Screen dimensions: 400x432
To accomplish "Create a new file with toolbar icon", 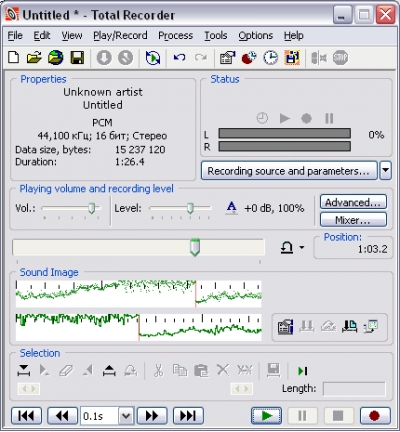I will pyautogui.click(x=13, y=58).
